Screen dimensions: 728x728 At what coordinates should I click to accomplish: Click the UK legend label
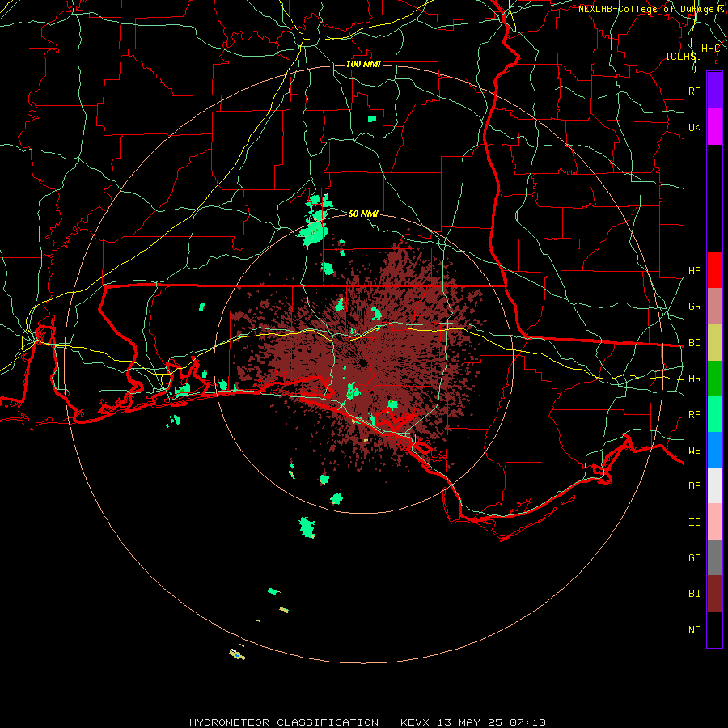[x=694, y=127]
